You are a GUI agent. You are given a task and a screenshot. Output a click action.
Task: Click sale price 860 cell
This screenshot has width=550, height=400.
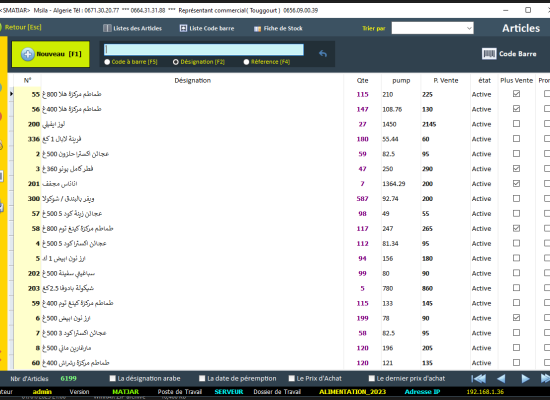tap(445, 288)
